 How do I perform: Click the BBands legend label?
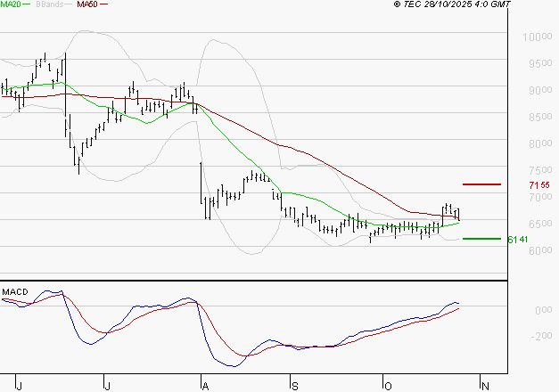tap(50, 4)
